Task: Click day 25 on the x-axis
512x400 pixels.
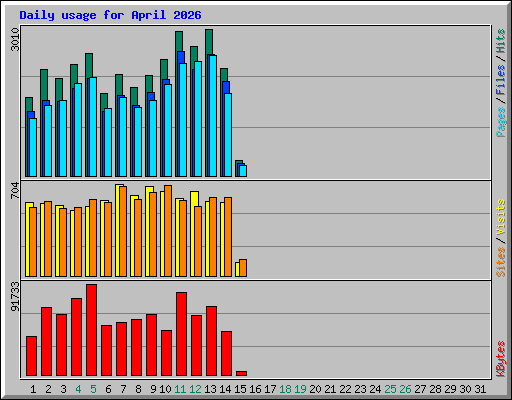Action: click(390, 389)
